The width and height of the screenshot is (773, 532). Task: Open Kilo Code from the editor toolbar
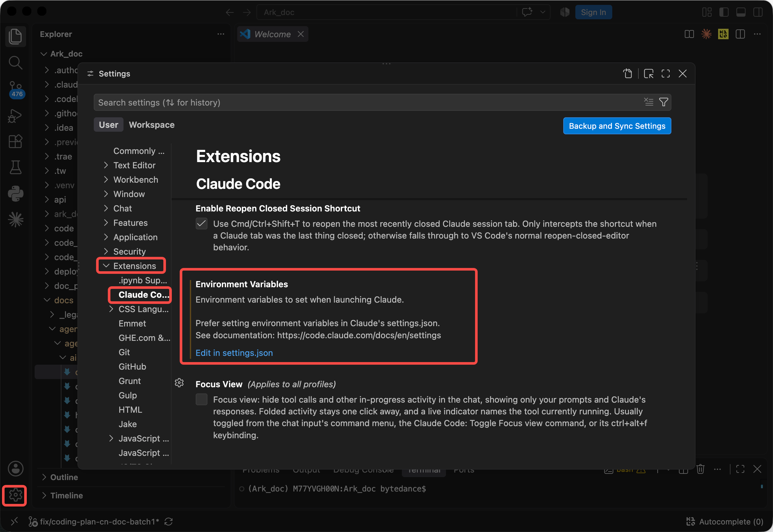[x=723, y=34]
